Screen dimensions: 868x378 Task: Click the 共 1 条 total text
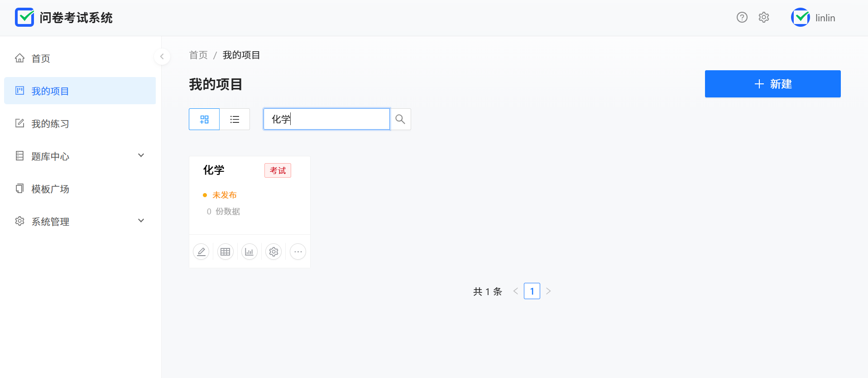click(x=488, y=291)
